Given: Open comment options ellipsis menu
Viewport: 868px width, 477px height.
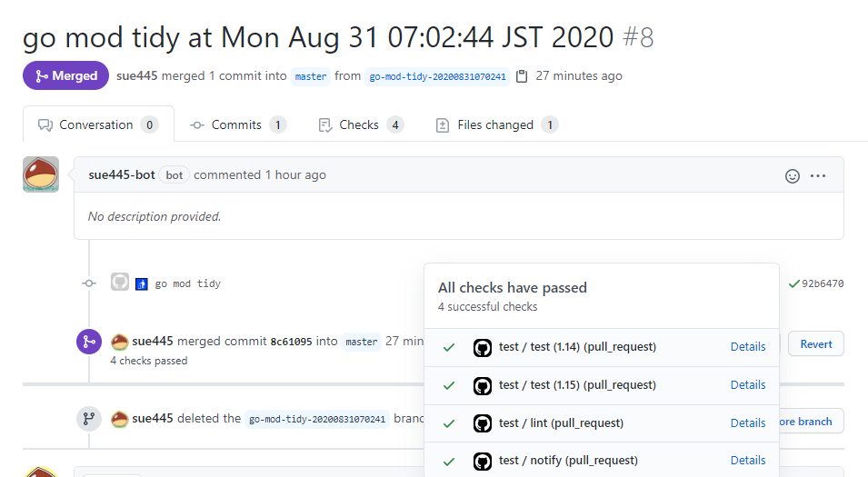Looking at the screenshot, I should click(818, 176).
